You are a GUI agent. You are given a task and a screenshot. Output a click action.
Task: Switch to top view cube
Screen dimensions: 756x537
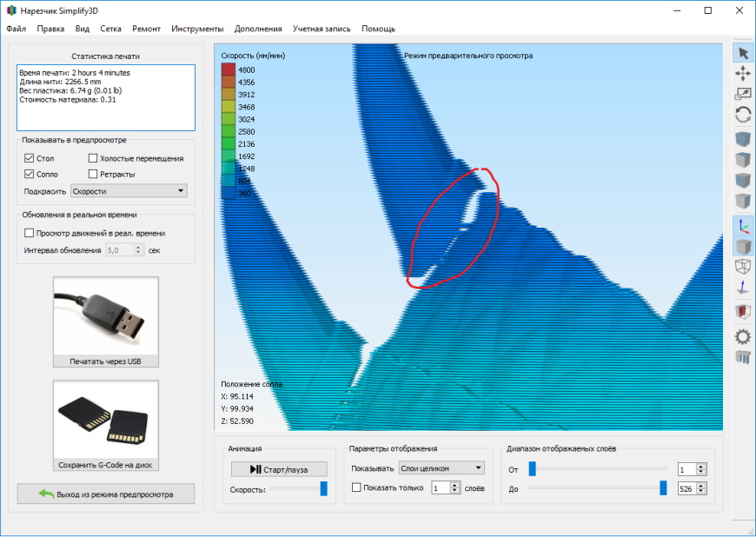click(742, 160)
